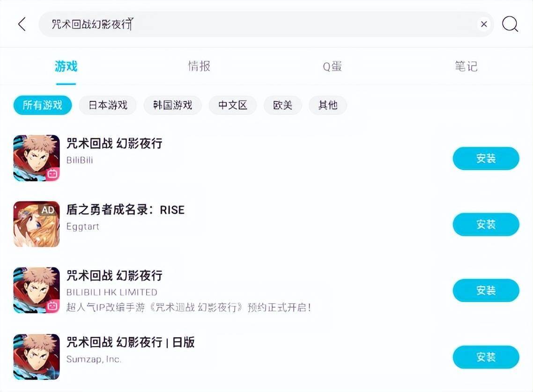Filter results by 中文区
The height and width of the screenshot is (392, 533).
(x=233, y=105)
